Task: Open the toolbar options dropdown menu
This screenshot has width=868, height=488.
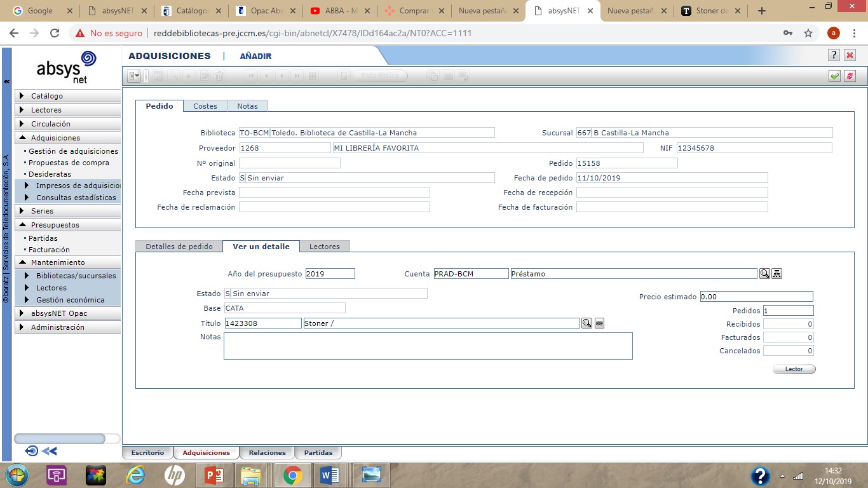Action: [134, 76]
